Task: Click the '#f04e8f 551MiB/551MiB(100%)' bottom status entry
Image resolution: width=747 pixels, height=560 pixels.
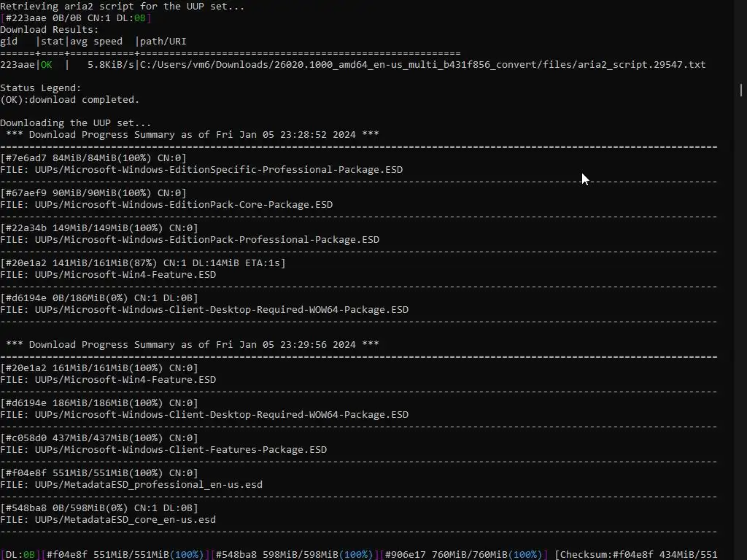Action: (125, 555)
